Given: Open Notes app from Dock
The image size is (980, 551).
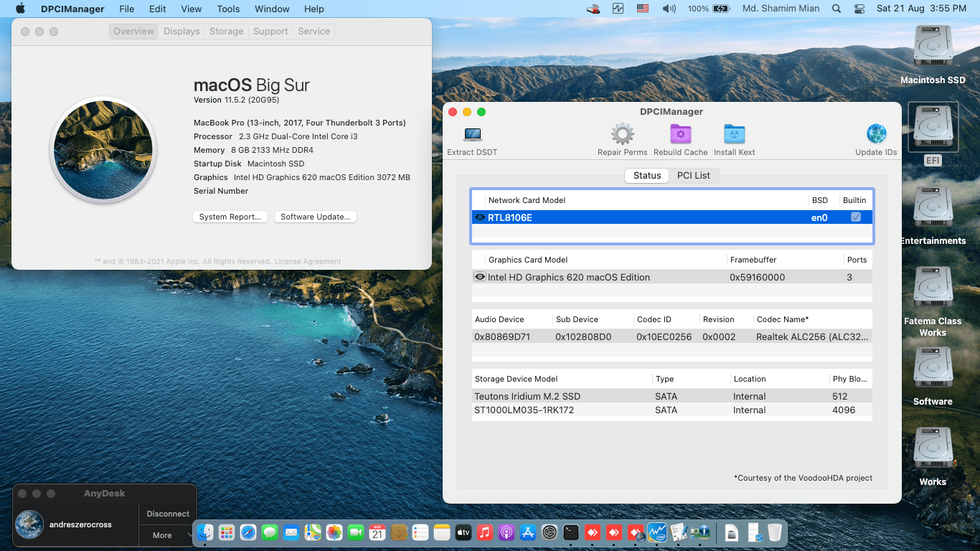Looking at the screenshot, I should pos(442,532).
